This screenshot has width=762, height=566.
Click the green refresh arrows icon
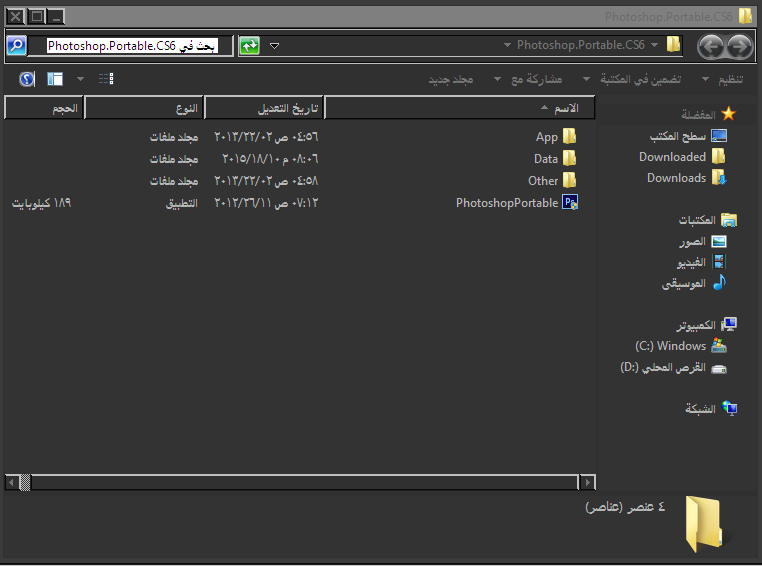point(250,46)
